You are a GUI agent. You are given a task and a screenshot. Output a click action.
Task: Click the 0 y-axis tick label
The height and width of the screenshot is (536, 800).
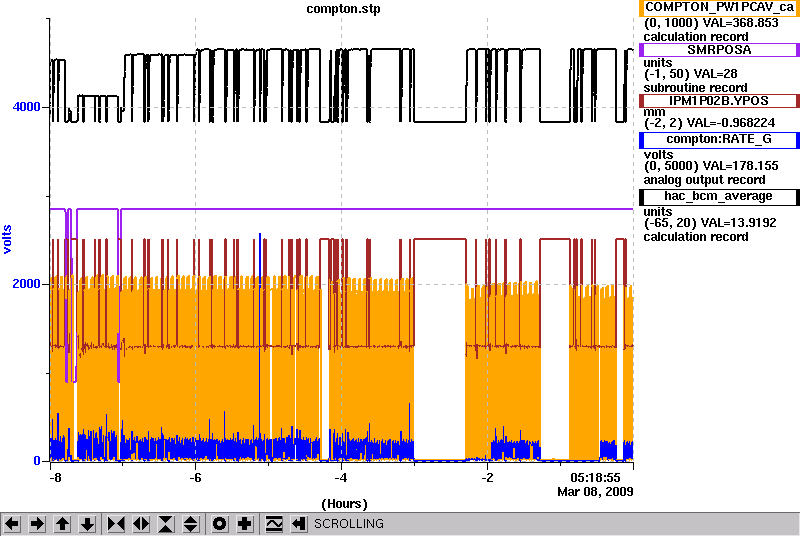pyautogui.click(x=37, y=461)
